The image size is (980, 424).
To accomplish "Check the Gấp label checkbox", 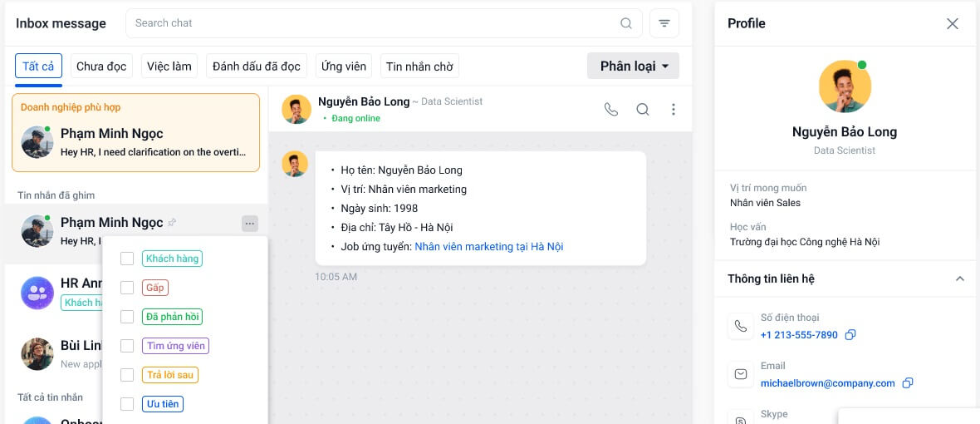I will click(127, 288).
